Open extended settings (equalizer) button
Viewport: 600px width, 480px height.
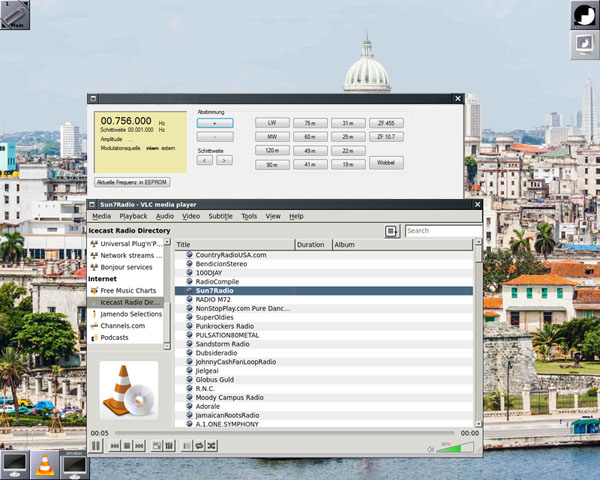coord(170,445)
